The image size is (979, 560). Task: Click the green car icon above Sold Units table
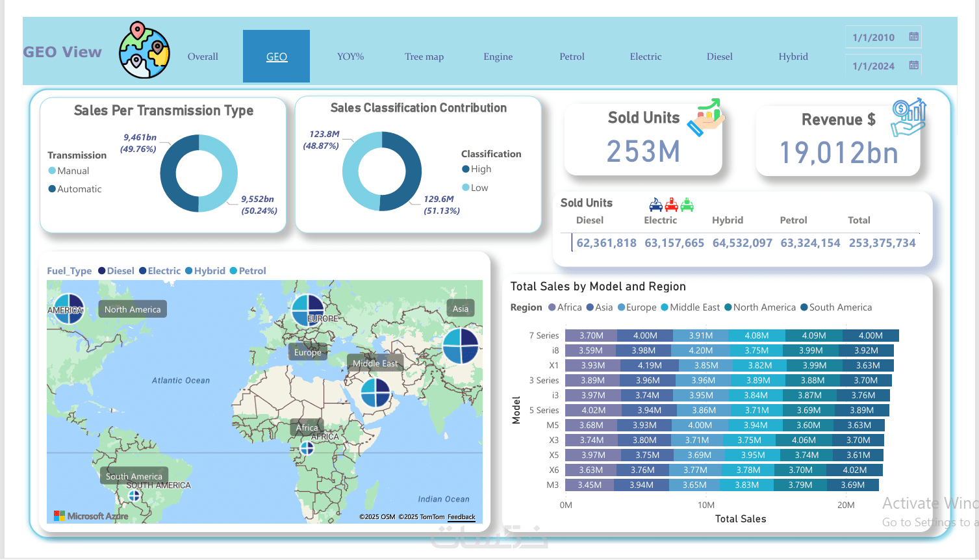(x=687, y=205)
